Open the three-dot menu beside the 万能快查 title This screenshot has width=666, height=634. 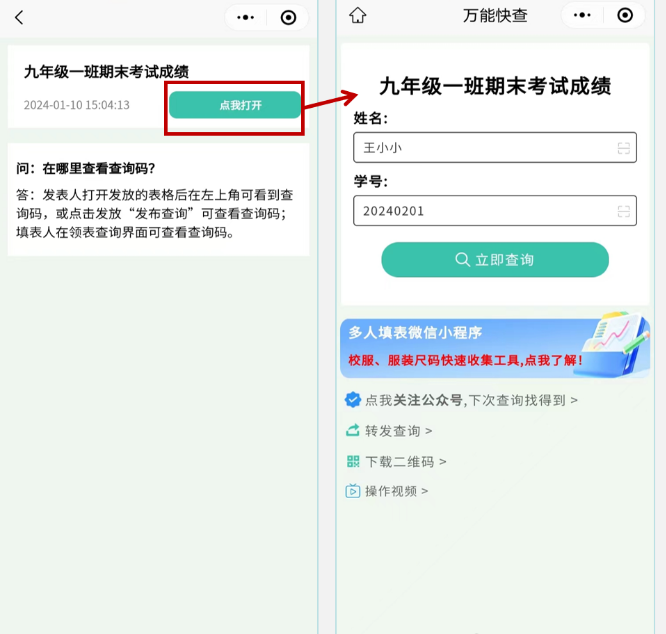point(582,16)
